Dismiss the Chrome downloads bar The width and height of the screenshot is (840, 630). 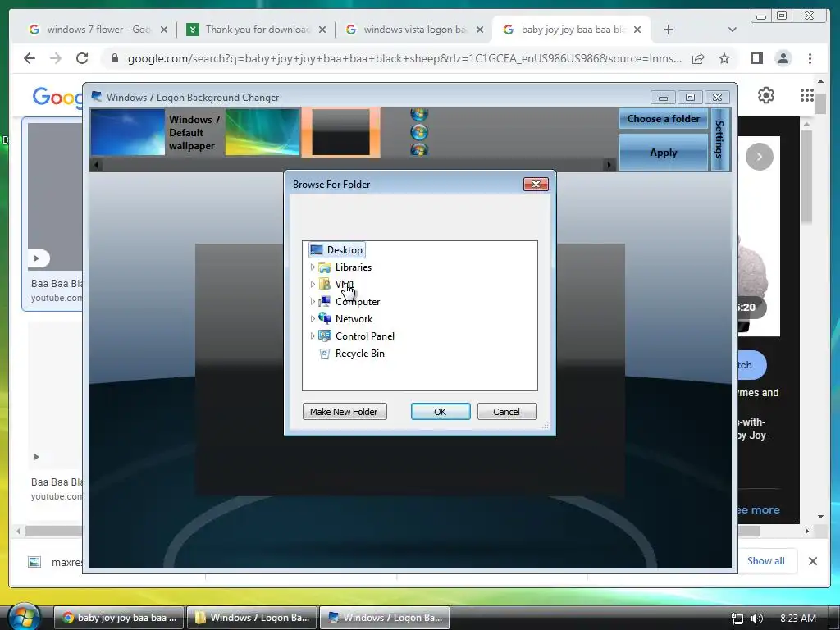[x=813, y=561]
